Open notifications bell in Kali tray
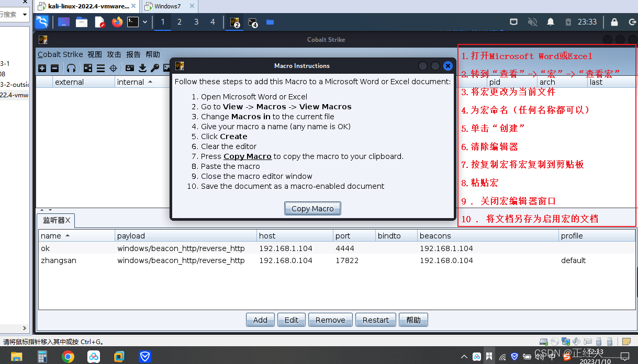The width and height of the screenshot is (638, 364). pyautogui.click(x=551, y=22)
